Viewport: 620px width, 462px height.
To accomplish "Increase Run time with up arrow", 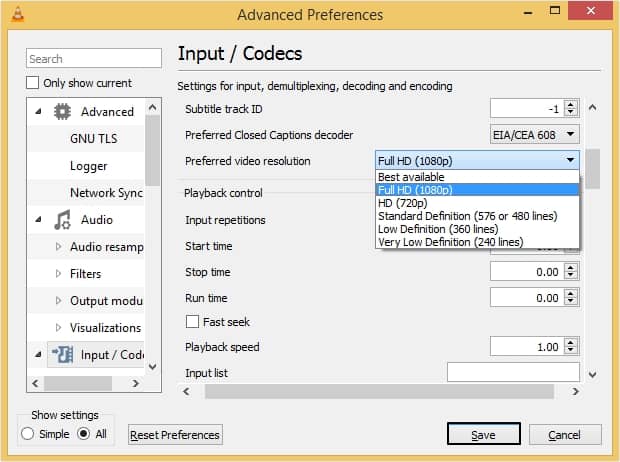I will point(570,294).
